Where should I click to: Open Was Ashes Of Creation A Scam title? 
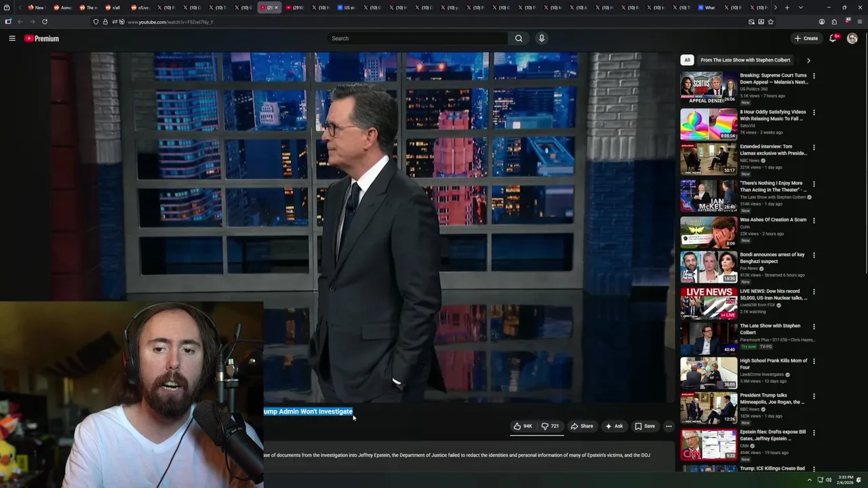(773, 220)
